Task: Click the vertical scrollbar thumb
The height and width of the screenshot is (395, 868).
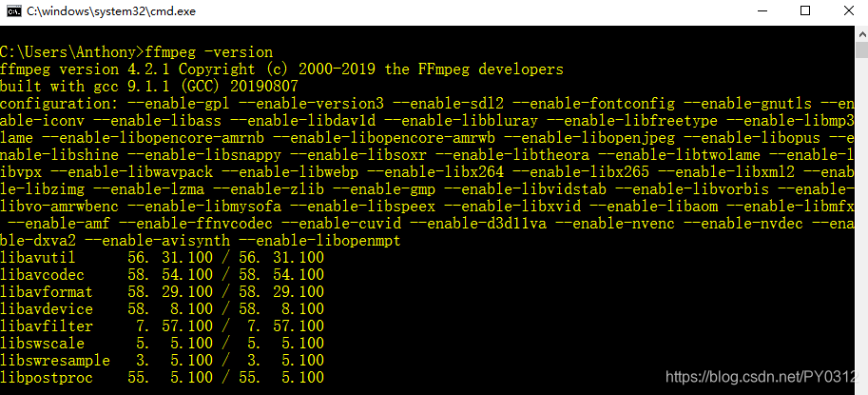Action: point(862,49)
